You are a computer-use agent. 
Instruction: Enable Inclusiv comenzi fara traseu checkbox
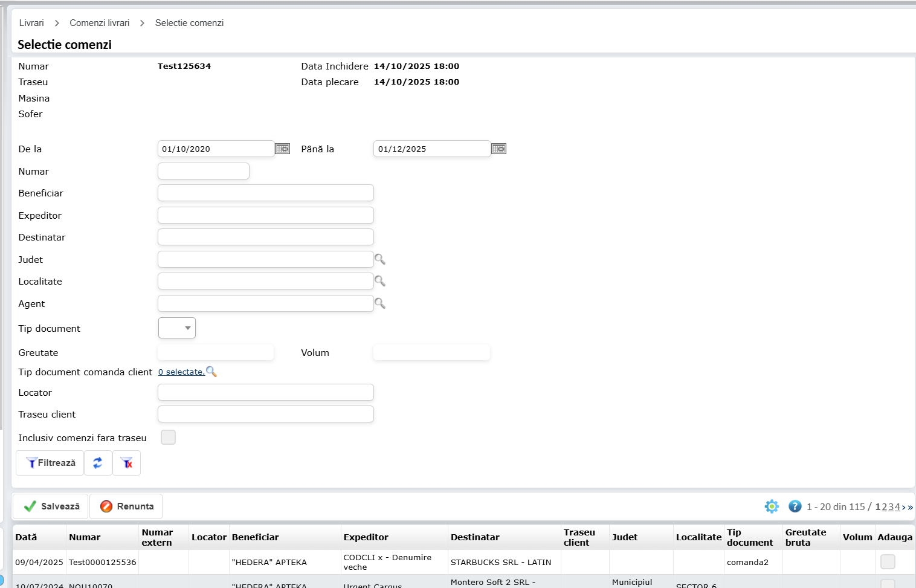(168, 438)
